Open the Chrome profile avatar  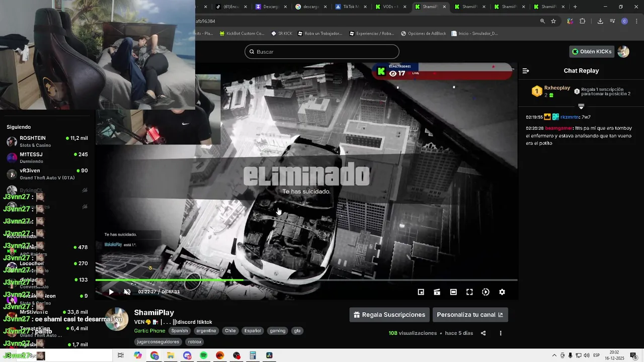[x=624, y=21]
